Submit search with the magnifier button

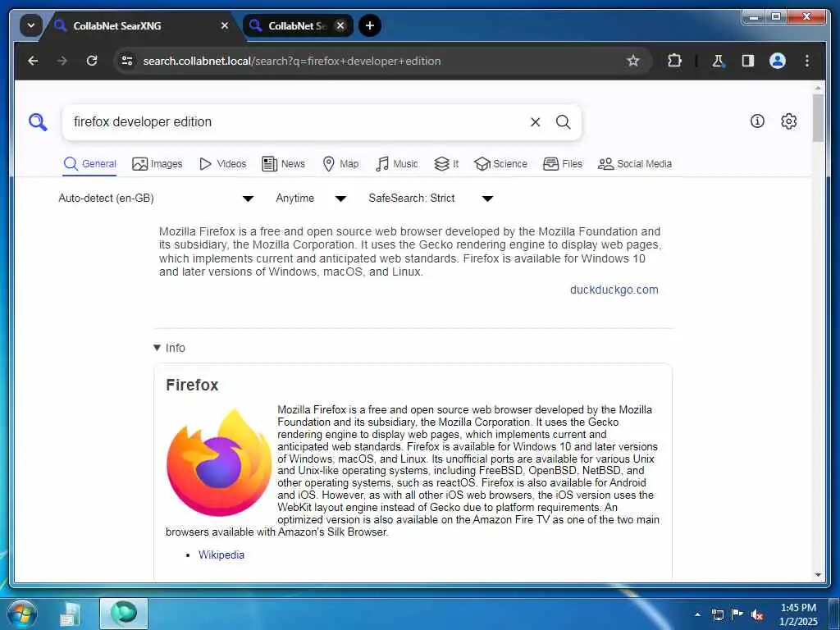tap(563, 122)
